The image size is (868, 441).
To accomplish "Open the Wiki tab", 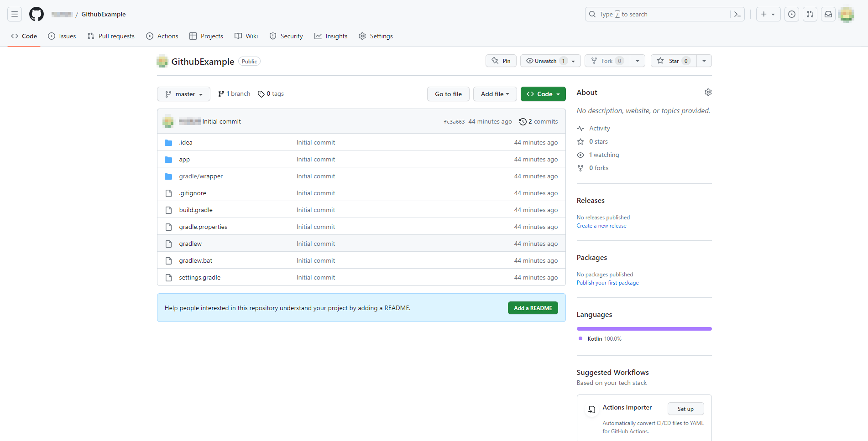I will pos(246,36).
